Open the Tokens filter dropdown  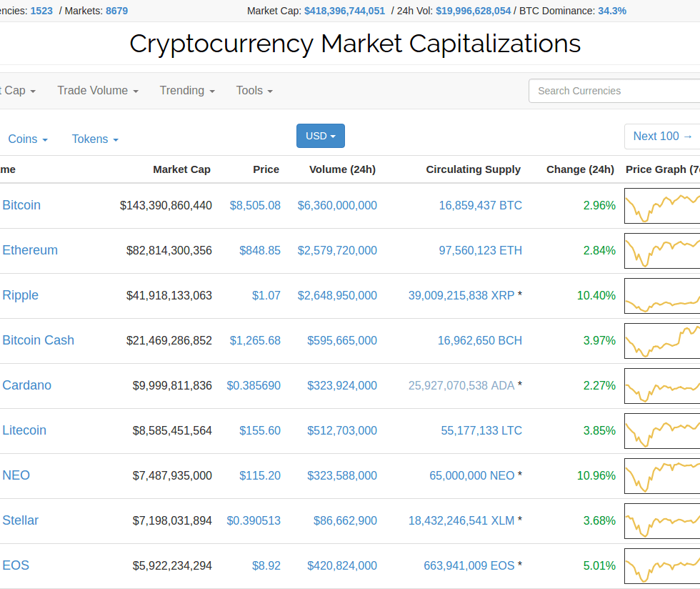[95, 139]
